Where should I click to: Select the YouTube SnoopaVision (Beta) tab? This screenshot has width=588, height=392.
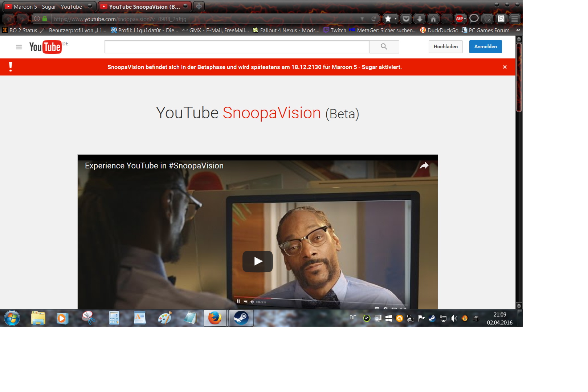[x=144, y=7]
